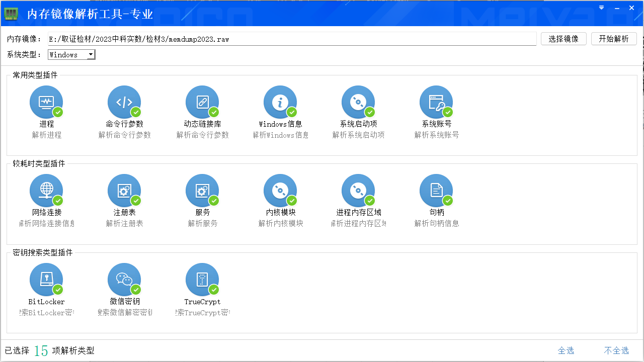
Task: Toggle the BitLocker drive-lock plugin icon
Action: (46, 280)
